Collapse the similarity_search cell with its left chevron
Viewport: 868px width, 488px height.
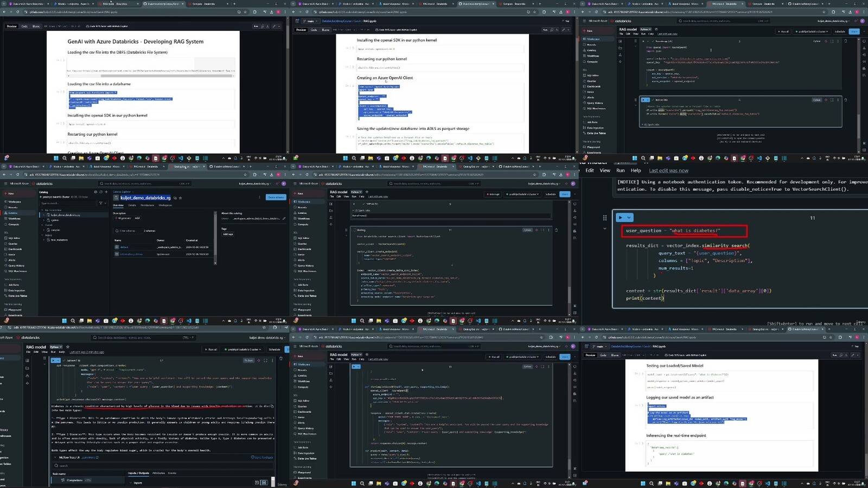click(x=604, y=229)
